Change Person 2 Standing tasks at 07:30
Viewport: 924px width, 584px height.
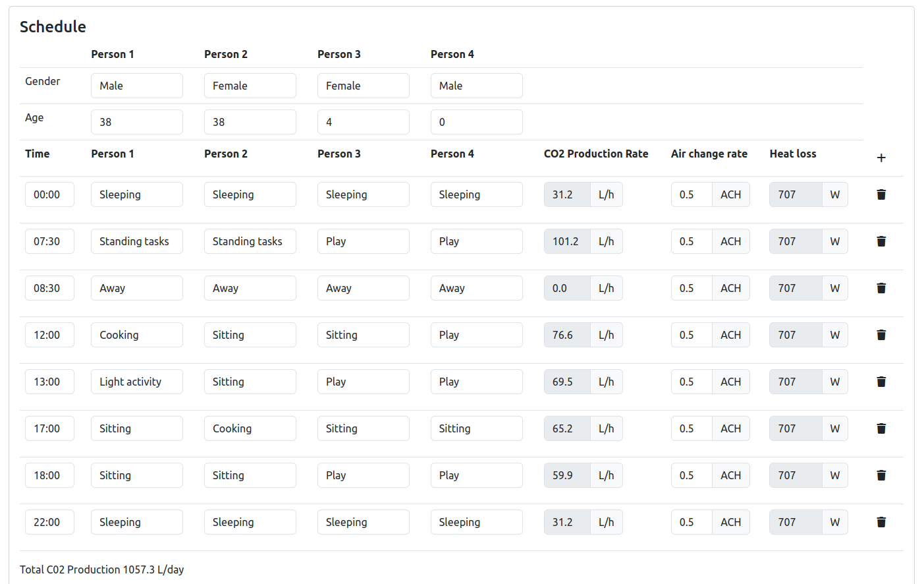(x=250, y=241)
